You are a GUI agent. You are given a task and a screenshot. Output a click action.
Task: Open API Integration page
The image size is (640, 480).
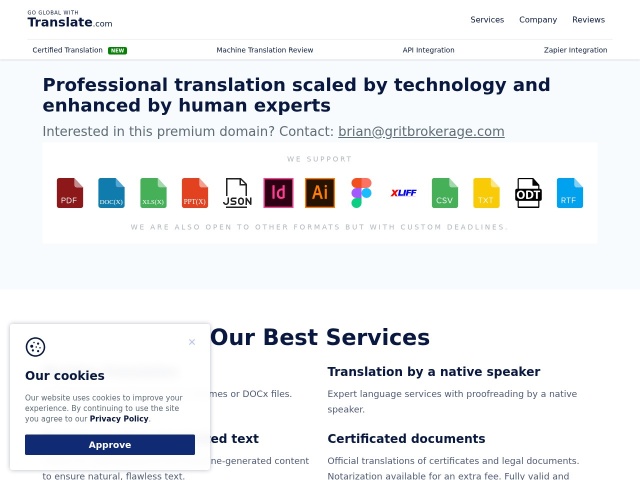tap(428, 50)
